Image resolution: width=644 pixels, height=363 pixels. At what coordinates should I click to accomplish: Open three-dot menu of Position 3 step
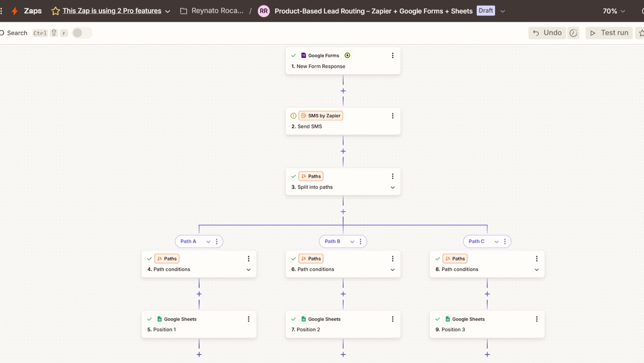[x=537, y=319]
